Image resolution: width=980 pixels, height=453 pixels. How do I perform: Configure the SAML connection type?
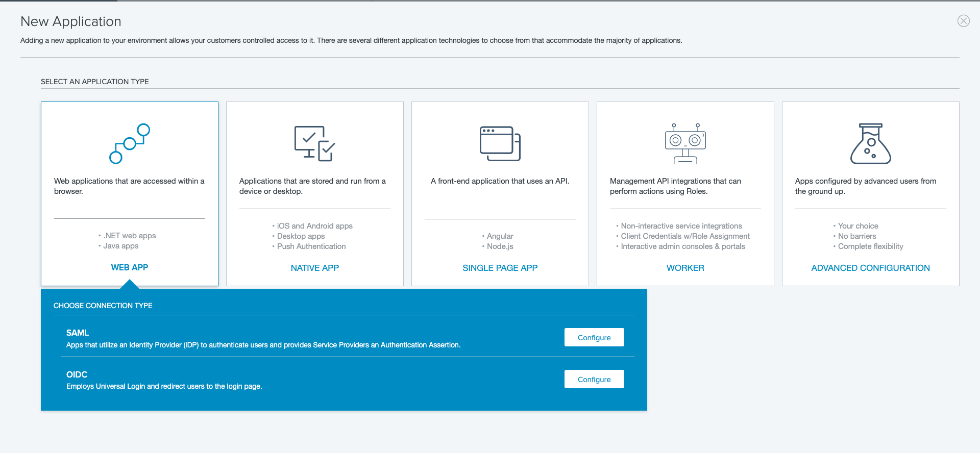[x=594, y=337]
